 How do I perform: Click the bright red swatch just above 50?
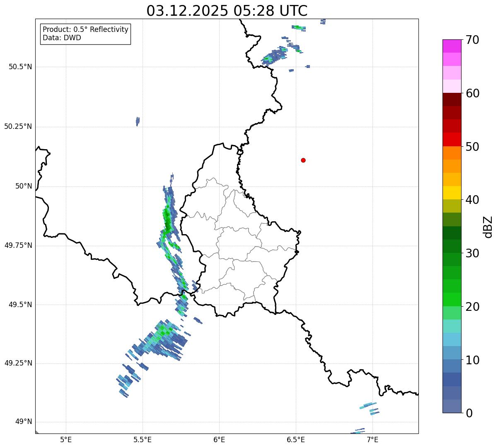click(452, 139)
